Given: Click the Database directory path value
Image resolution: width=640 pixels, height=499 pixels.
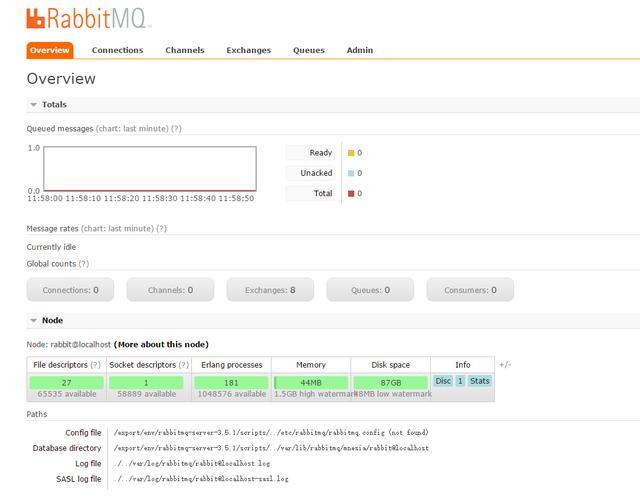Looking at the screenshot, I should [271, 448].
